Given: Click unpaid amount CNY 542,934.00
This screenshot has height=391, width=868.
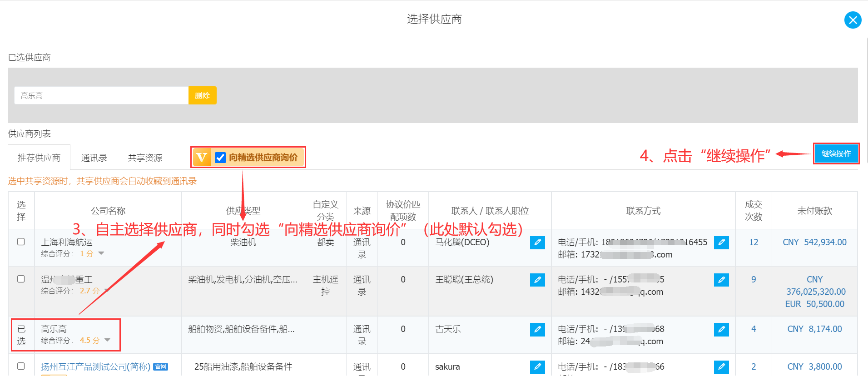Looking at the screenshot, I should point(814,243).
